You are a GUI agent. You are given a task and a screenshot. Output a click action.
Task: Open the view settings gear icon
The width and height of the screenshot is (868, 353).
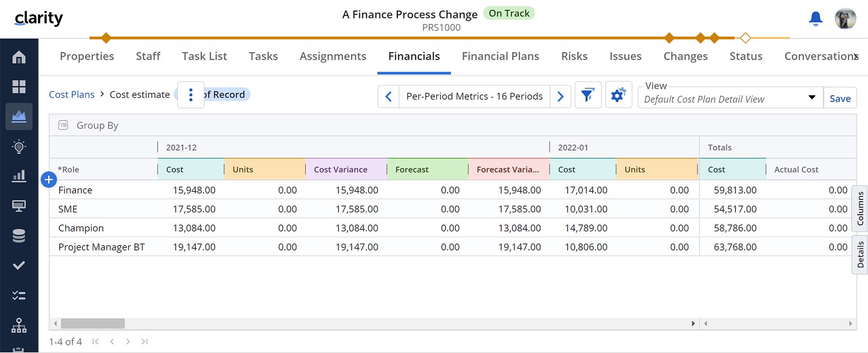click(x=618, y=95)
